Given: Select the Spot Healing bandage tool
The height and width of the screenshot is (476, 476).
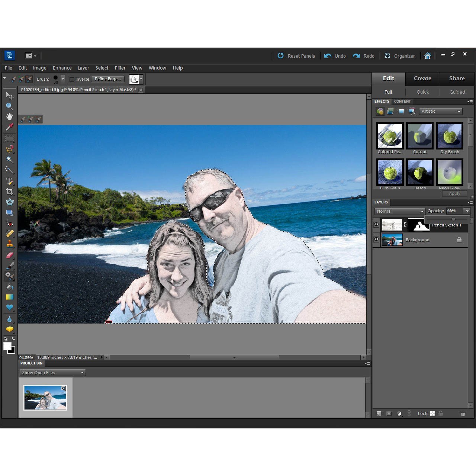Looking at the screenshot, I should click(x=10, y=234).
